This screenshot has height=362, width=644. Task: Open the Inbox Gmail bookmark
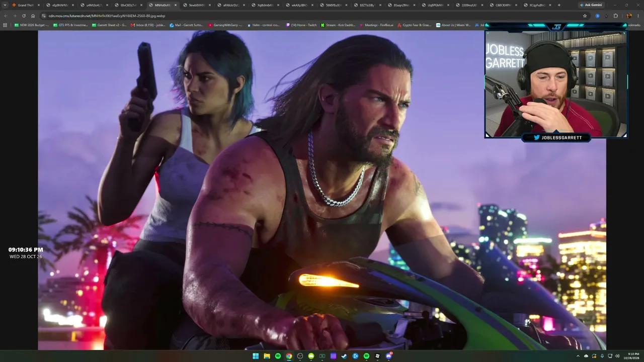148,25
